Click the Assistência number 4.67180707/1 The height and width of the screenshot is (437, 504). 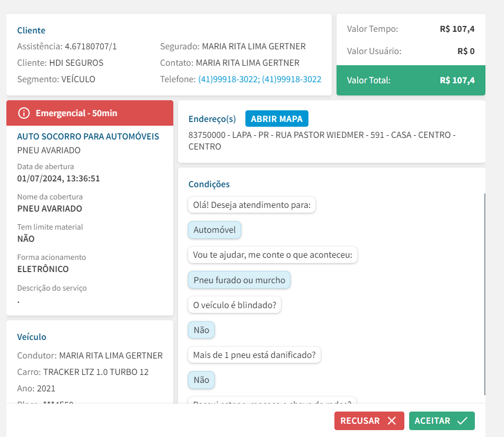coord(91,46)
